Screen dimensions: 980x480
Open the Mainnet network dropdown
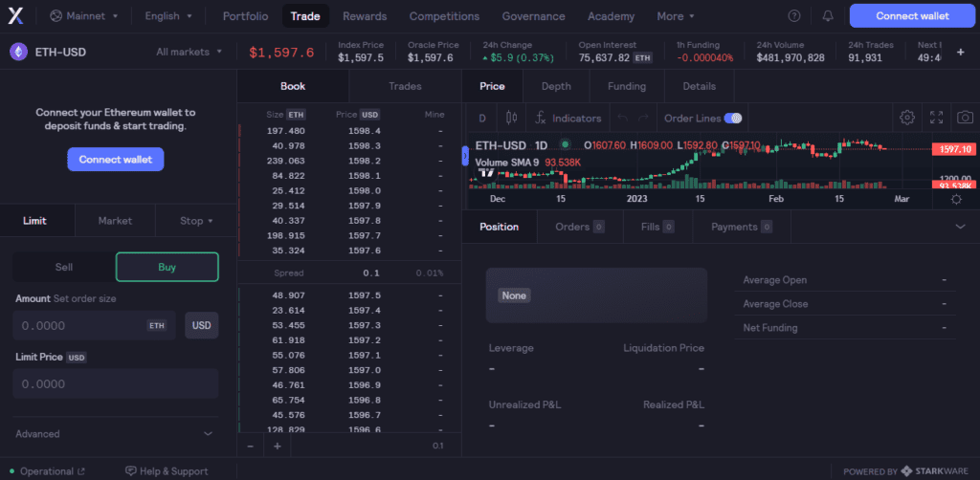click(x=84, y=16)
